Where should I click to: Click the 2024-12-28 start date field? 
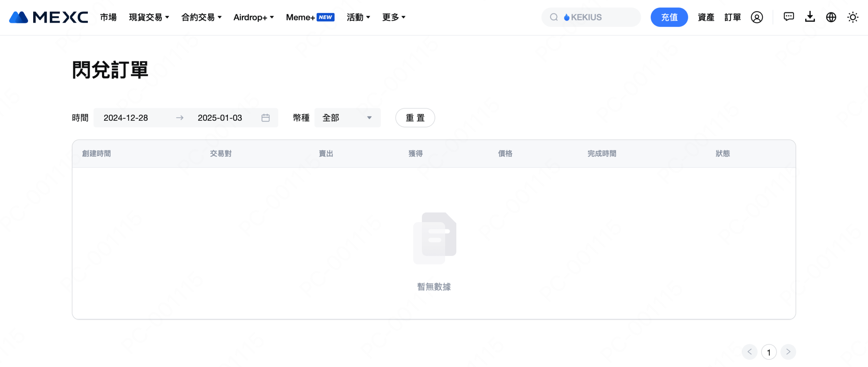[x=126, y=118]
